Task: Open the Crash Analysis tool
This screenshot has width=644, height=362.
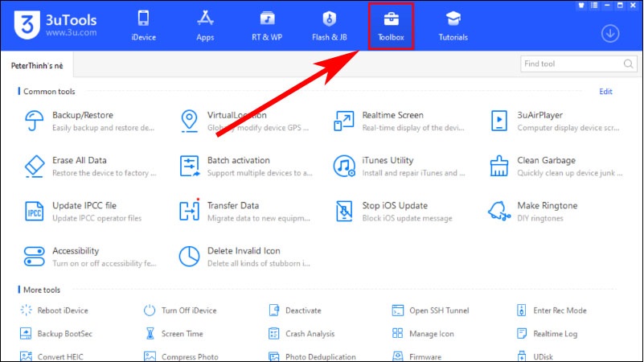Action: 301,334
